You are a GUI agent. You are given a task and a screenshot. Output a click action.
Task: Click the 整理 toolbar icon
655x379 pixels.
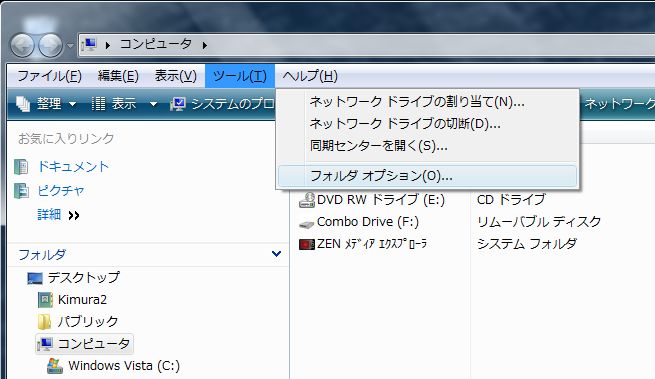pos(23,104)
